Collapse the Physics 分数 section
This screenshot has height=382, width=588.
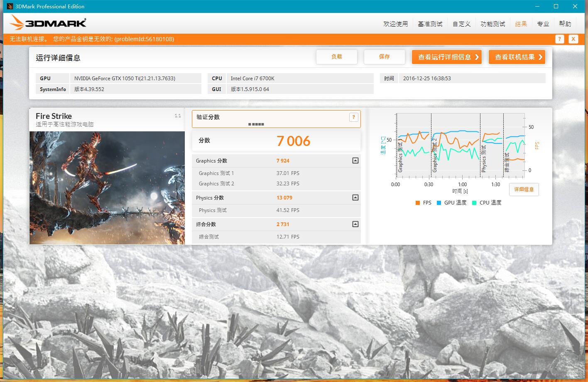(355, 197)
